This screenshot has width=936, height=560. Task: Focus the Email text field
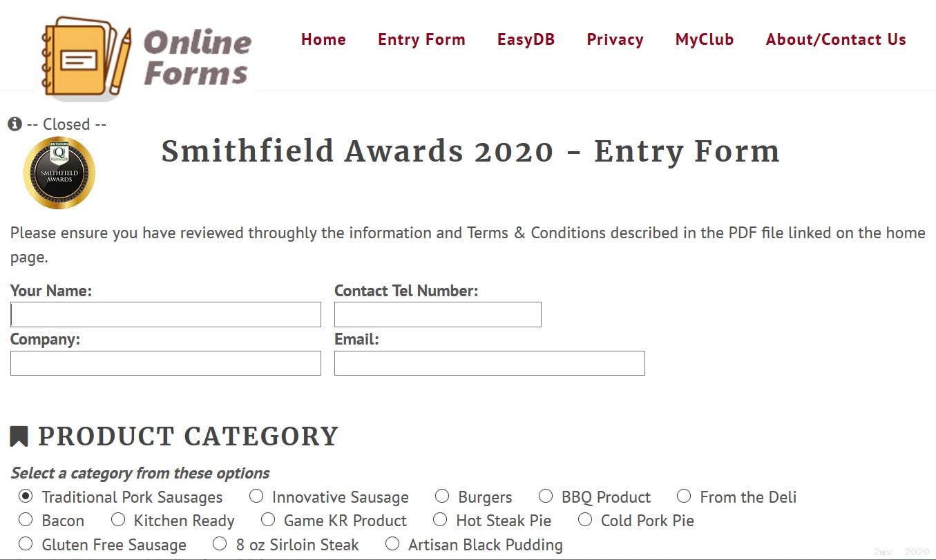[x=490, y=363]
